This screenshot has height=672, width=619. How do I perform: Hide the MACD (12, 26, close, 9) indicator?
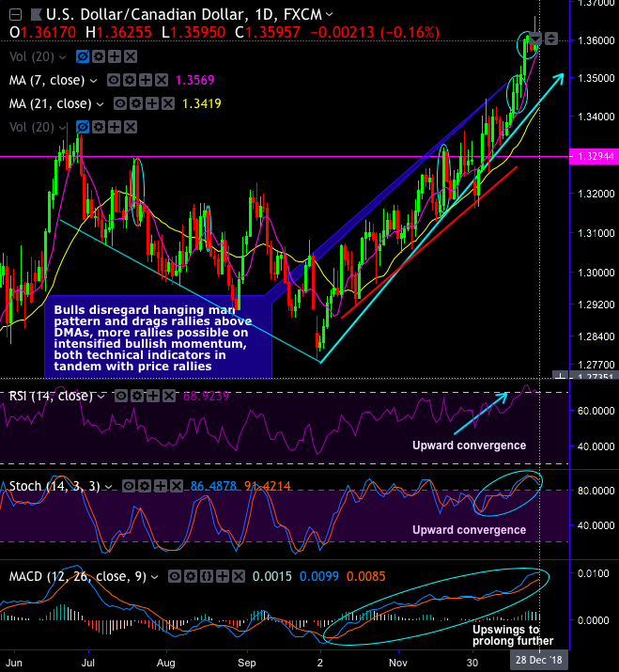175,576
